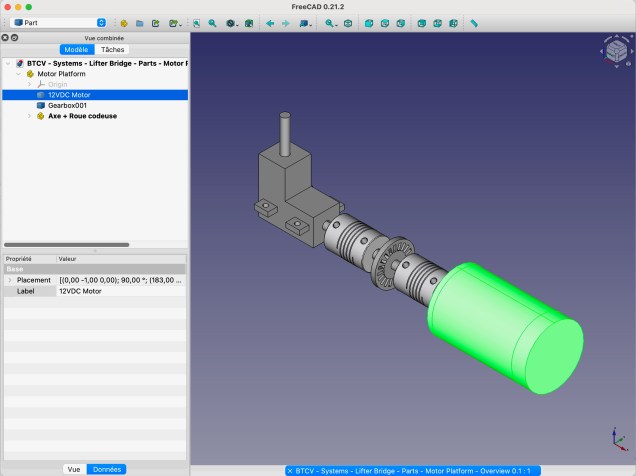Open the Draw Style dropdown icon

point(231,22)
